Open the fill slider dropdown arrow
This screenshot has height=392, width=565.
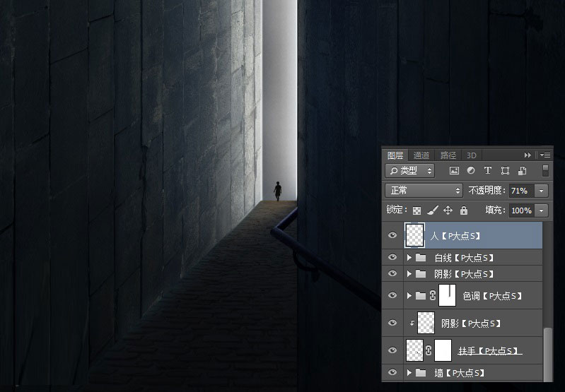coord(541,210)
